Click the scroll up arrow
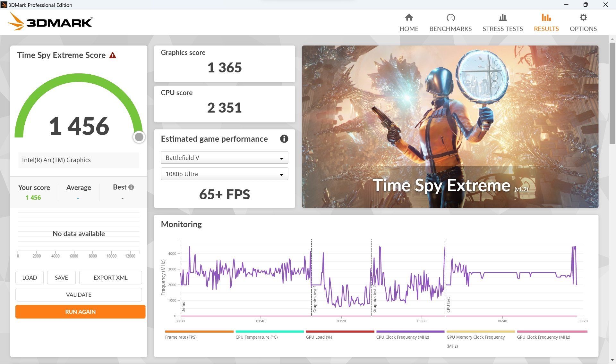Image resolution: width=616 pixels, height=364 pixels. coord(612,39)
